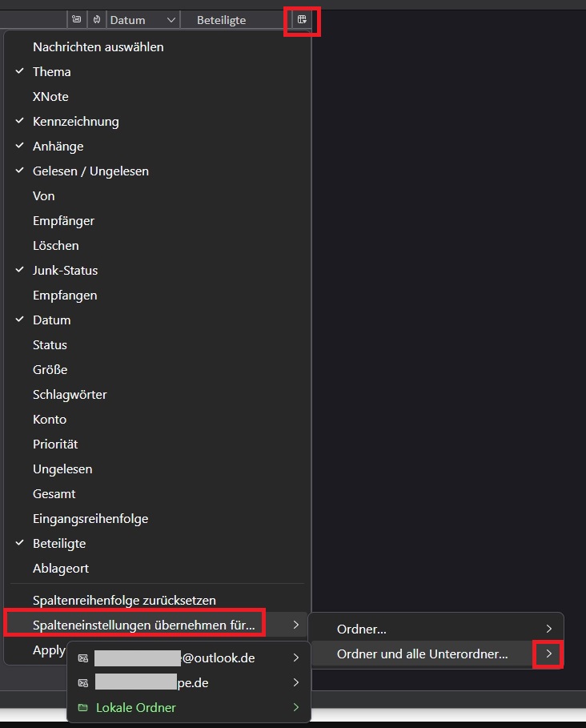Click the Beteiligte column header
Viewport: 586px width, 728px height.
[222, 19]
